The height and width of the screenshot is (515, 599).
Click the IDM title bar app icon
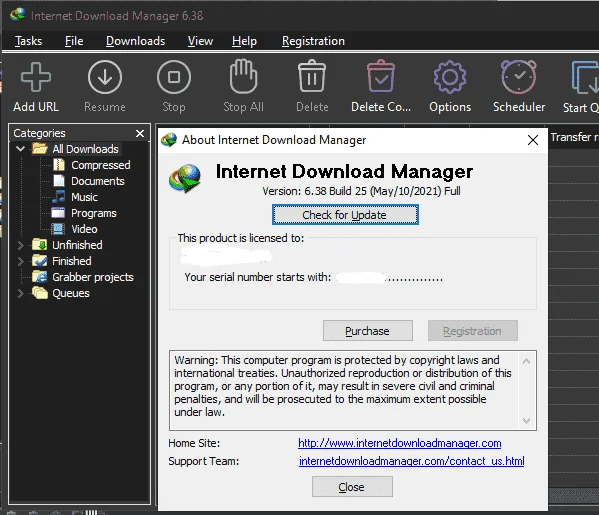click(18, 15)
